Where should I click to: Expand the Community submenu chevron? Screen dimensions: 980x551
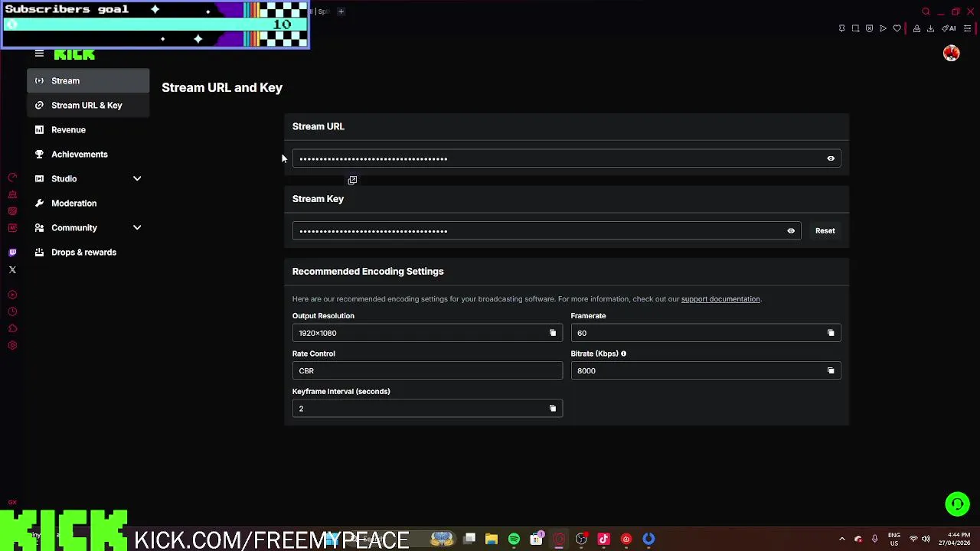(137, 227)
